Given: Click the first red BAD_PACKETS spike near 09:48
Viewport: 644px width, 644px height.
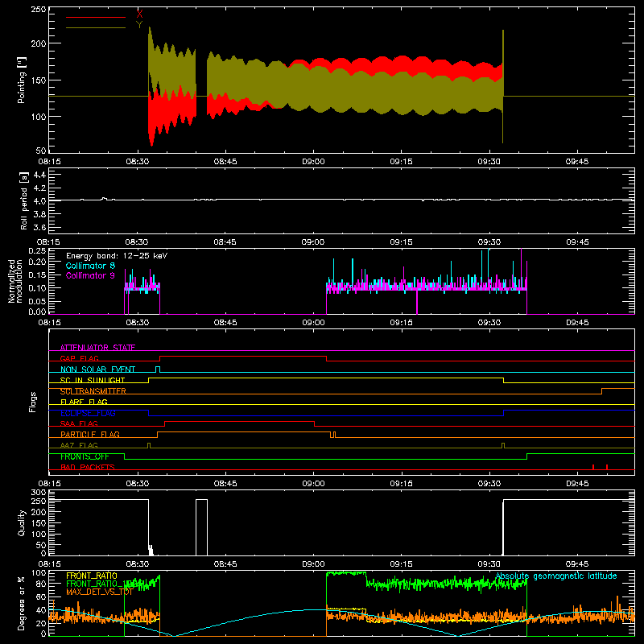Looking at the screenshot, I should coord(593,467).
